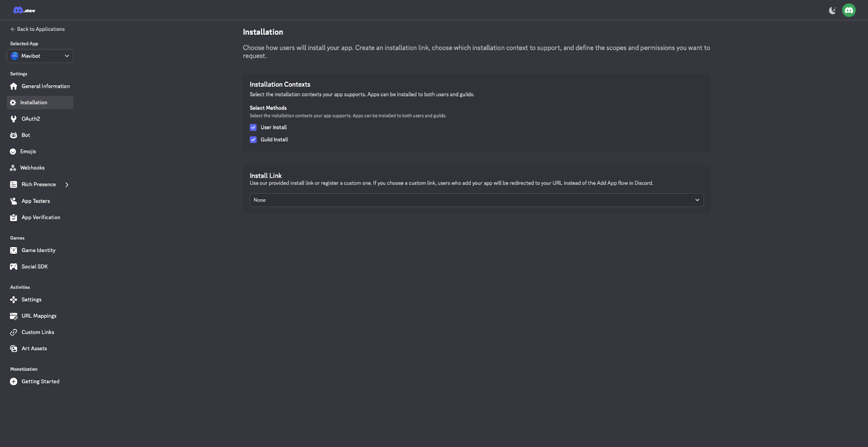868x447 pixels.
Task: Expand the Rich Presence submenu arrow
Action: coord(67,185)
